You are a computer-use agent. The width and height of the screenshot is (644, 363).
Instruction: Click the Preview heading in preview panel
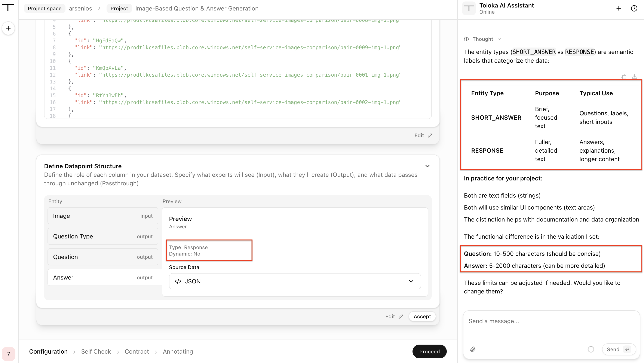tap(180, 219)
